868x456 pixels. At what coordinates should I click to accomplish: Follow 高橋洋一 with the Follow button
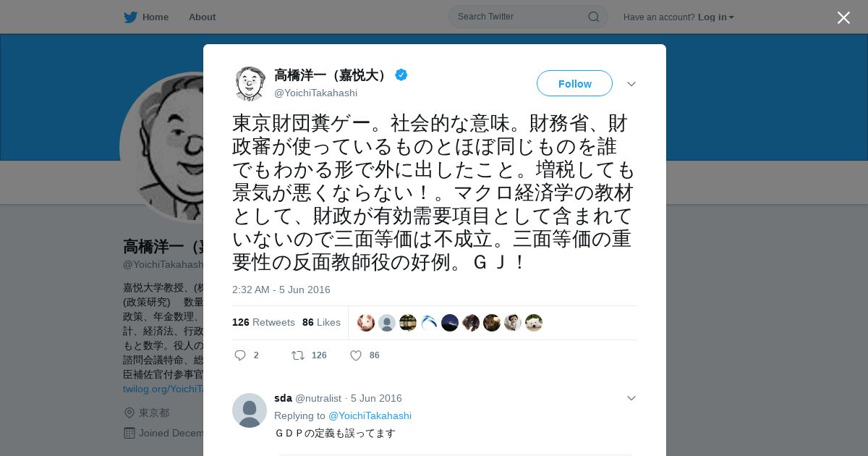pos(574,83)
